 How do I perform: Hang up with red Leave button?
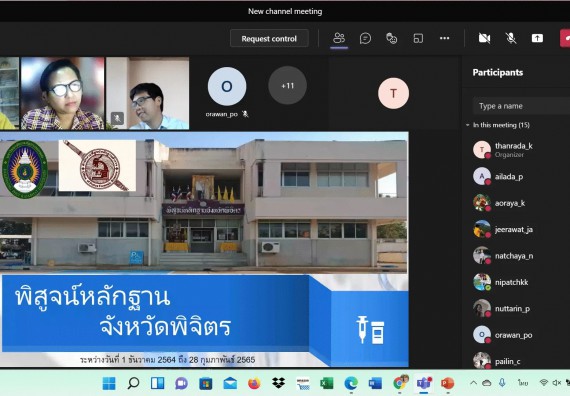click(565, 39)
